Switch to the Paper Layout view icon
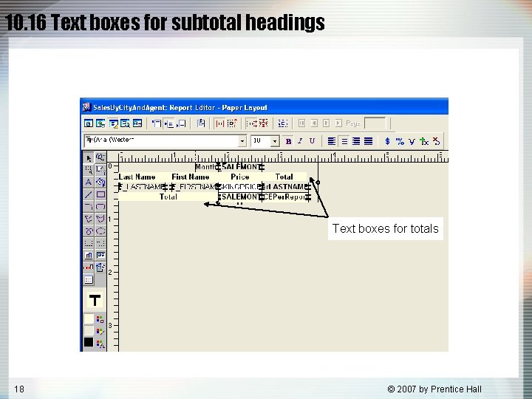 click(x=113, y=123)
